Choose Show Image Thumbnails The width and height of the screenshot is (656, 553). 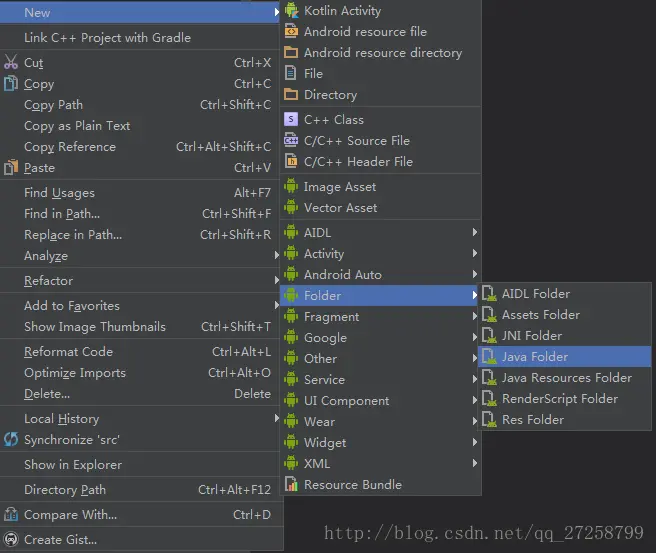(x=140, y=326)
